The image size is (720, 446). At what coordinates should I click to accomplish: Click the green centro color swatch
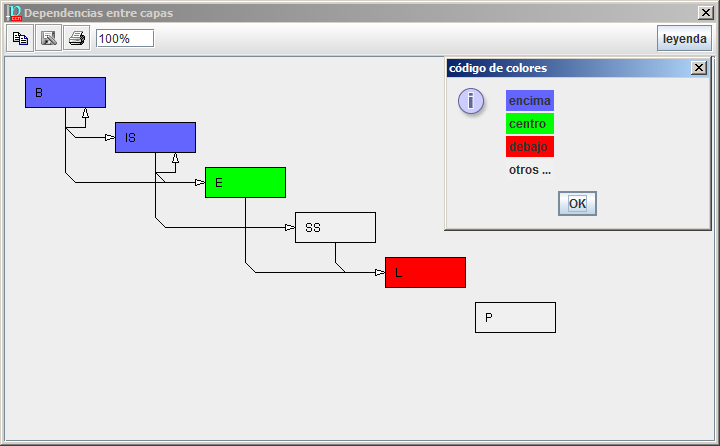[529, 124]
